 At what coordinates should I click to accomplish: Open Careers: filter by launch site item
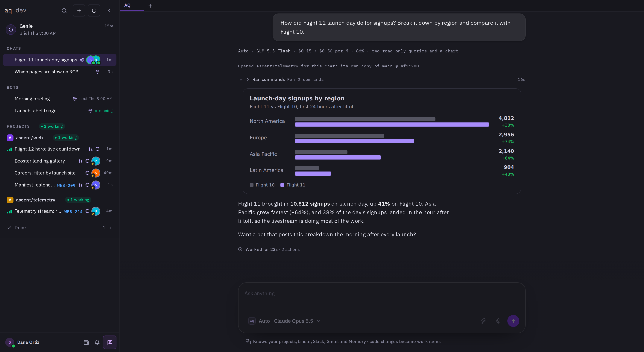[60, 173]
